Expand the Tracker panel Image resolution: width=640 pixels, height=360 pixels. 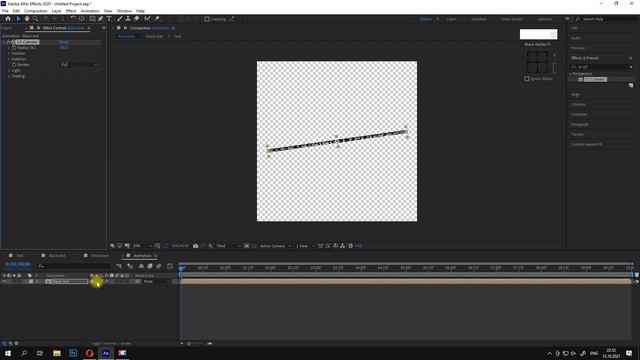578,134
